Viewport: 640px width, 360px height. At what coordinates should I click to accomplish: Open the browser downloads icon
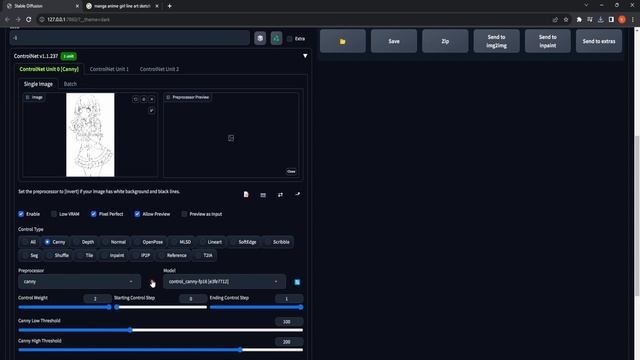[x=600, y=20]
